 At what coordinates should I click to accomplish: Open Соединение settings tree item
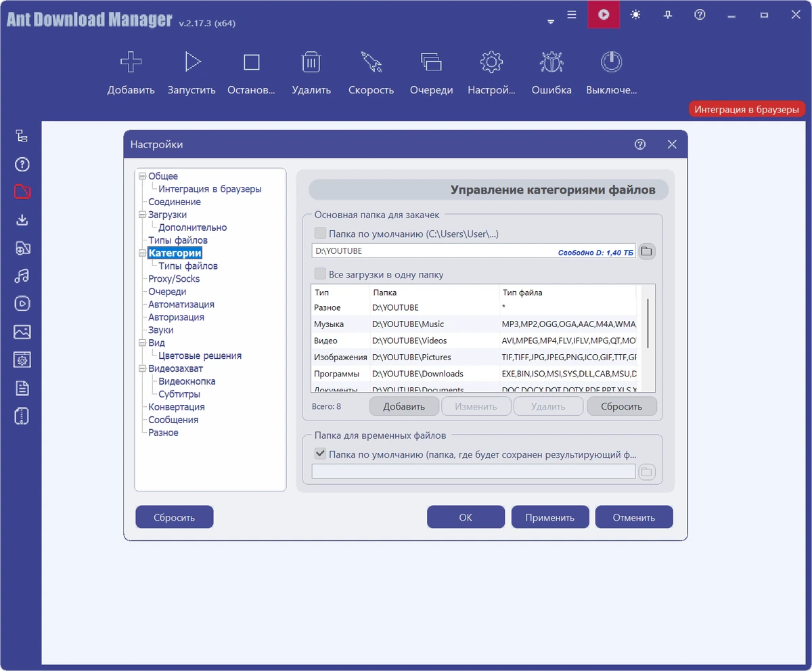coord(175,202)
